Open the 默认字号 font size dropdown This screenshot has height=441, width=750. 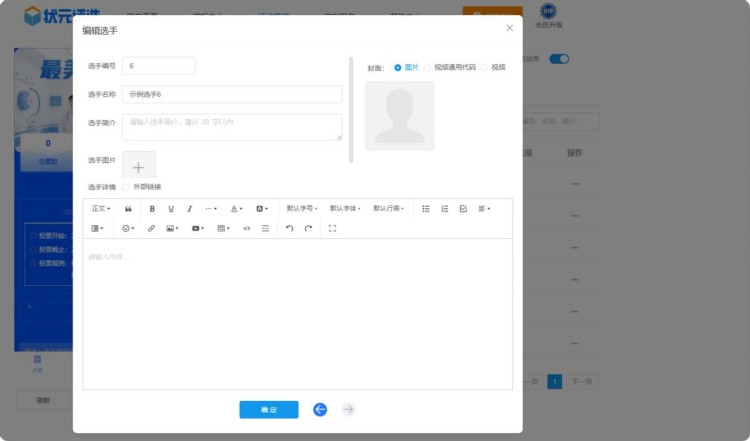[302, 209]
